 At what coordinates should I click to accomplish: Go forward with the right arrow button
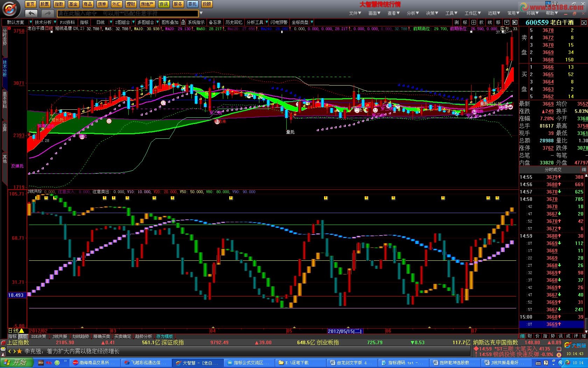tap(47, 13)
